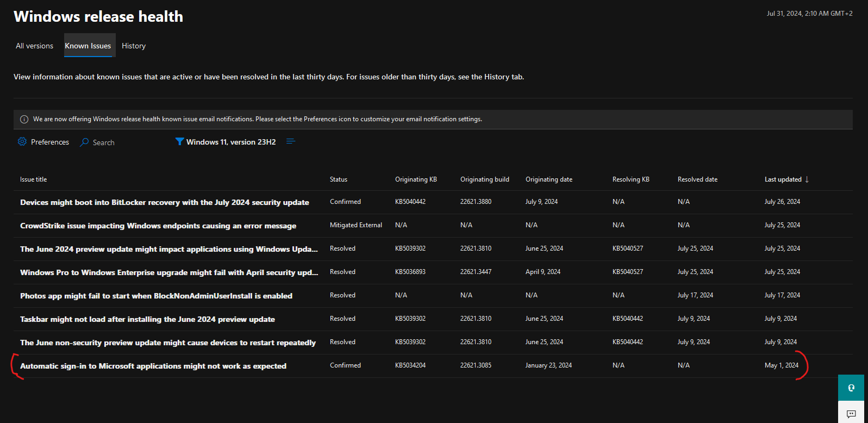Screen dimensions: 868x423
Task: Open the CrowdStrike issue entry
Action: [158, 226]
